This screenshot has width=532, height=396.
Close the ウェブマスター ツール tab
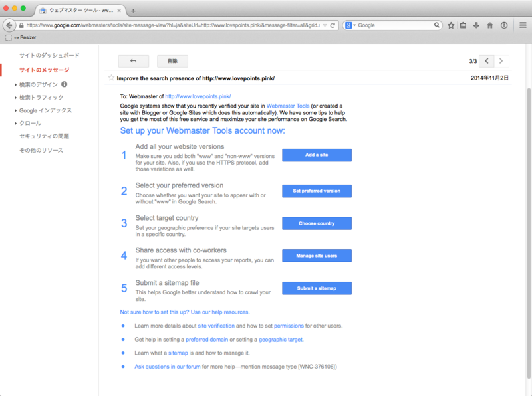pyautogui.click(x=119, y=11)
